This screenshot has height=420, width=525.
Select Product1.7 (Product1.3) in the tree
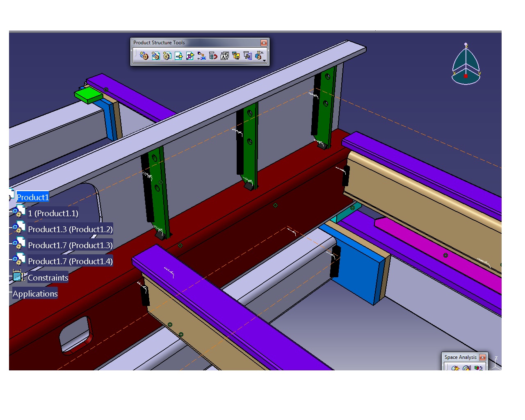pos(70,245)
